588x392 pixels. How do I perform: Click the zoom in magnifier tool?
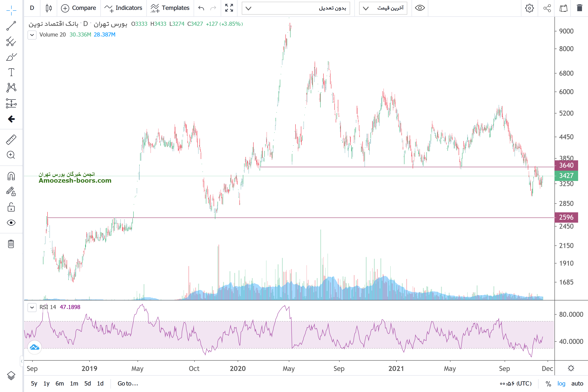(x=11, y=155)
